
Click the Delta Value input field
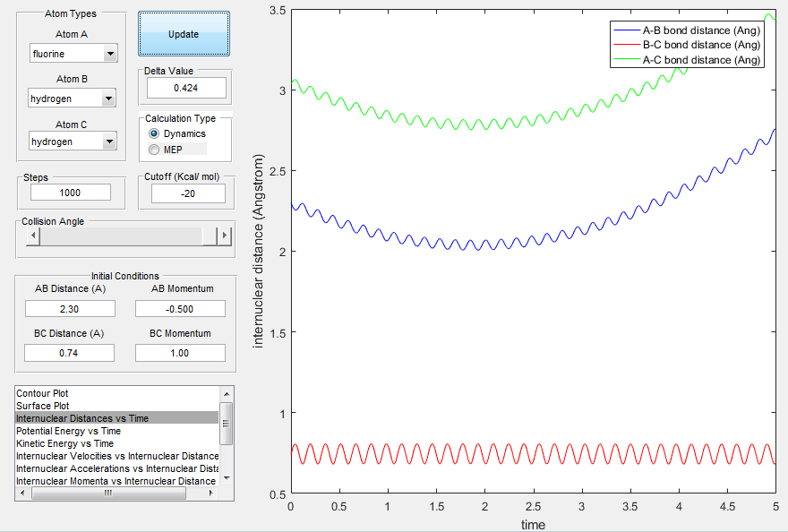pos(186,88)
